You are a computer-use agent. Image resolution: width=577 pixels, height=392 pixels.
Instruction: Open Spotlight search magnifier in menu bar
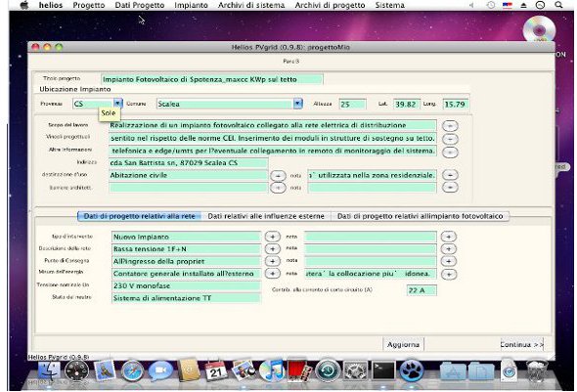coord(558,5)
